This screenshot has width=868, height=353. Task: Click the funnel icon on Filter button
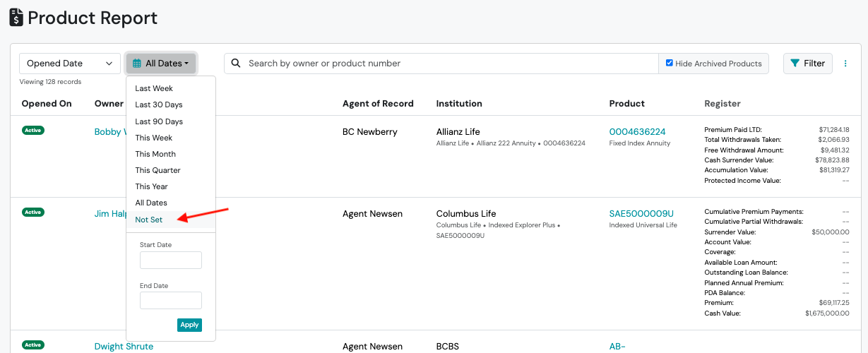coord(795,64)
